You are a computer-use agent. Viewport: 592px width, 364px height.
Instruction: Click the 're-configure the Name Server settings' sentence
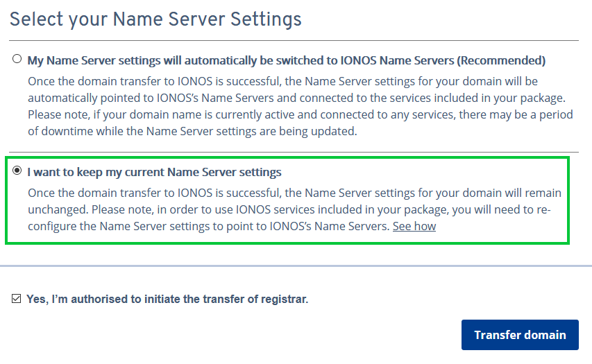point(289,218)
